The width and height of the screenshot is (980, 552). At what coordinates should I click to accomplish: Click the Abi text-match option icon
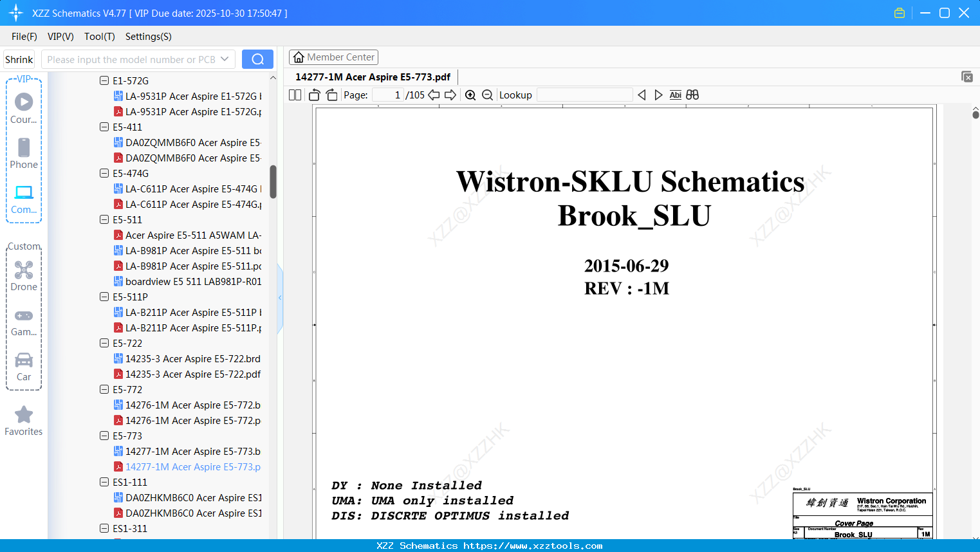[675, 95]
